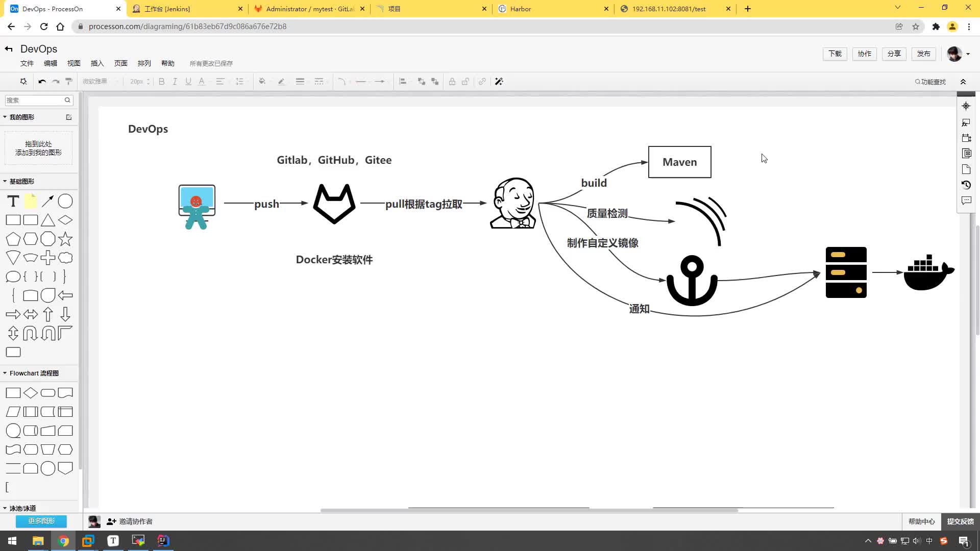This screenshot has width=980, height=551.
Task: Open the line spacing options
Action: pos(240,82)
